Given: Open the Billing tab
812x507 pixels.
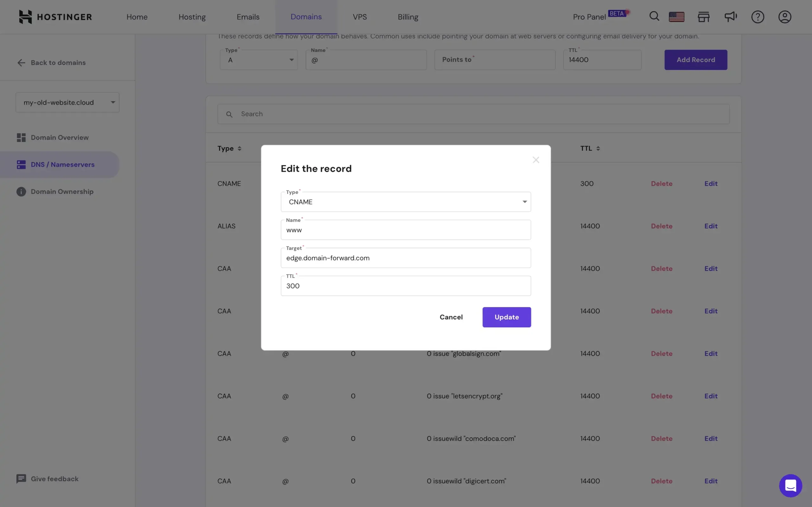Looking at the screenshot, I should (x=408, y=17).
